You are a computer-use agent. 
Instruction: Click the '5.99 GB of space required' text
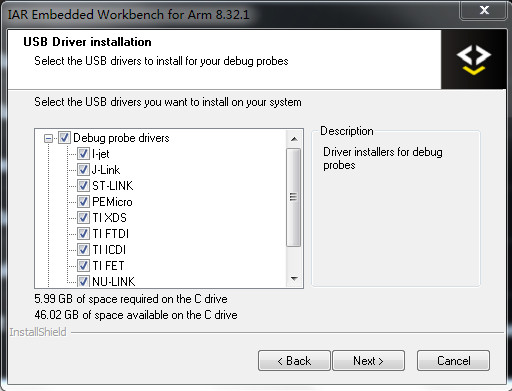131,299
